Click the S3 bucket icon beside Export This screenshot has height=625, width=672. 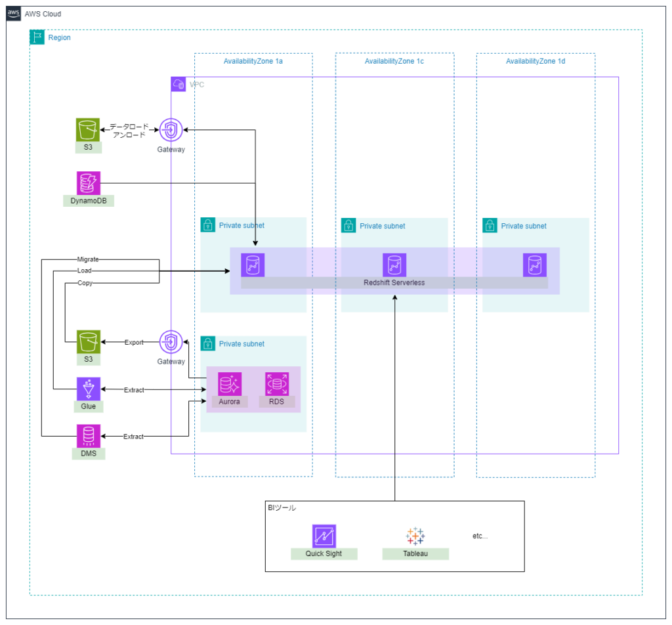point(89,341)
